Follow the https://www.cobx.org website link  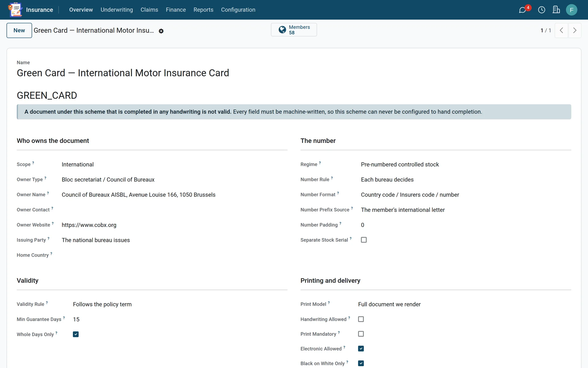click(x=89, y=225)
